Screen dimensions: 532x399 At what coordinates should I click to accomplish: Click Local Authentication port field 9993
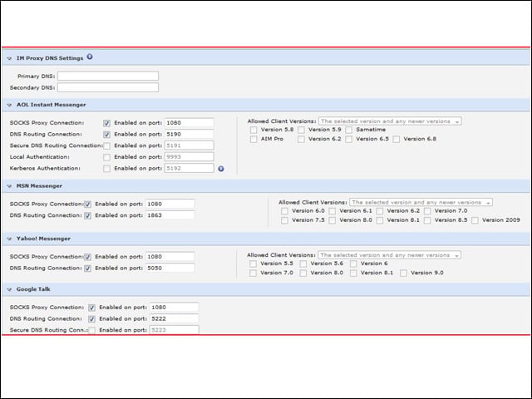pos(189,157)
